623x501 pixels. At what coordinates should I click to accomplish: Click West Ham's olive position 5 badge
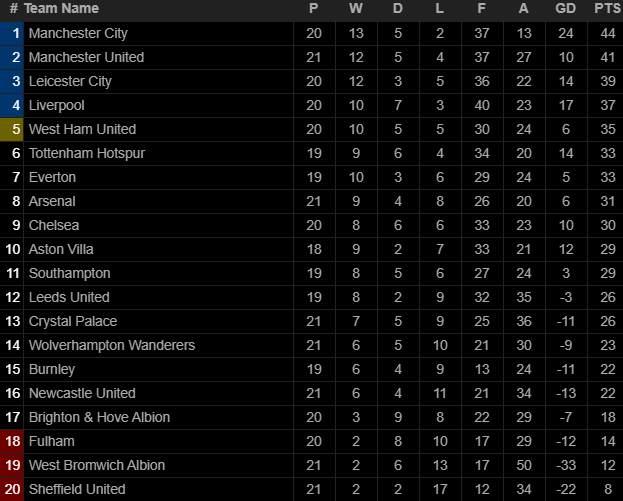tap(13, 129)
